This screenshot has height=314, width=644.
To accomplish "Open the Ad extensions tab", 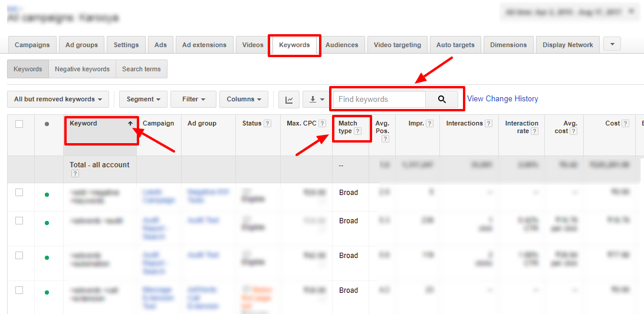I will click(x=204, y=45).
